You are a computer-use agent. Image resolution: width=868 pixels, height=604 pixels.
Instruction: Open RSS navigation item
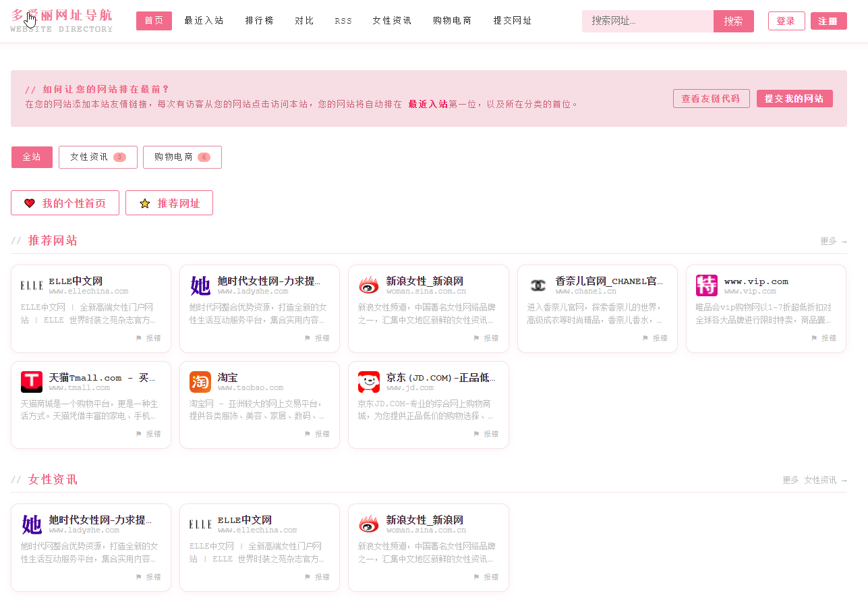[x=343, y=21]
